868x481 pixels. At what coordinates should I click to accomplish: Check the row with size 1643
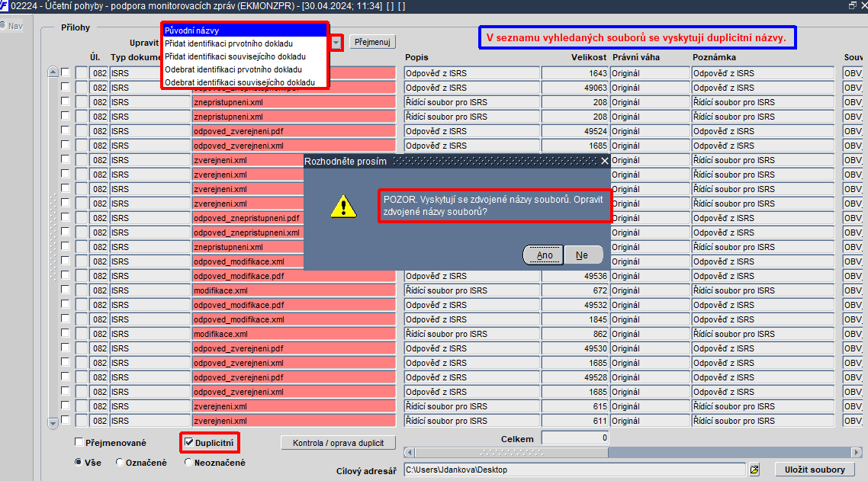pos(66,72)
